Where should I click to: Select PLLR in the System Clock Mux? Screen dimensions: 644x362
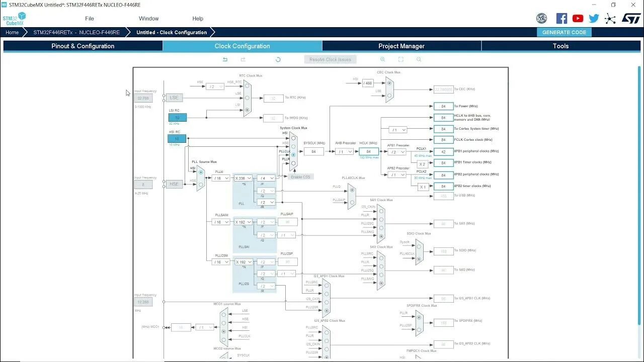[x=293, y=163]
